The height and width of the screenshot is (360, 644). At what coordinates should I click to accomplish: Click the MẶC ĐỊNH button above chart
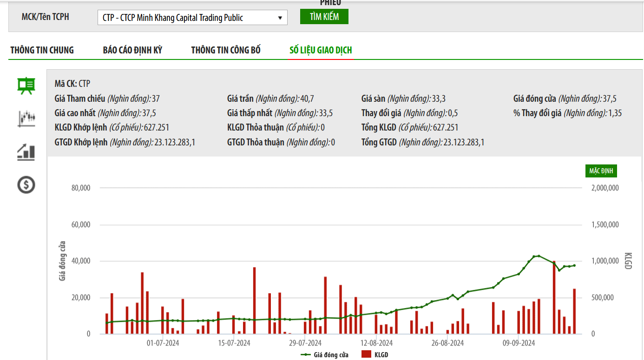601,171
